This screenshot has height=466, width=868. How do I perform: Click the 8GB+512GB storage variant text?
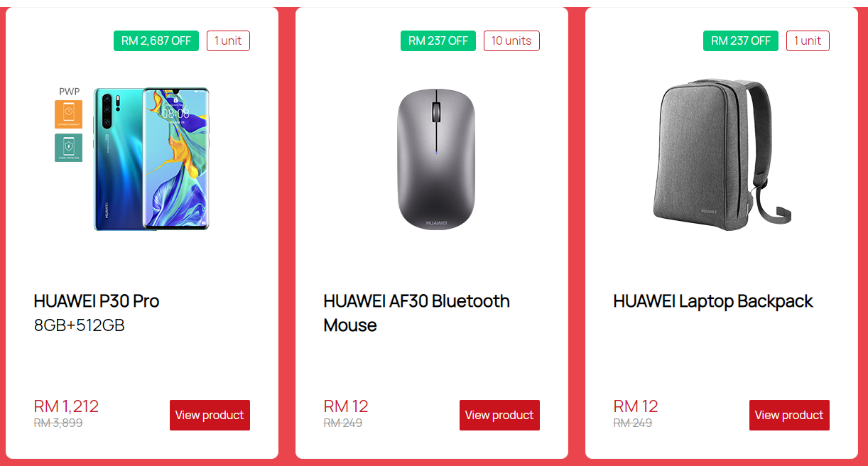(x=80, y=325)
